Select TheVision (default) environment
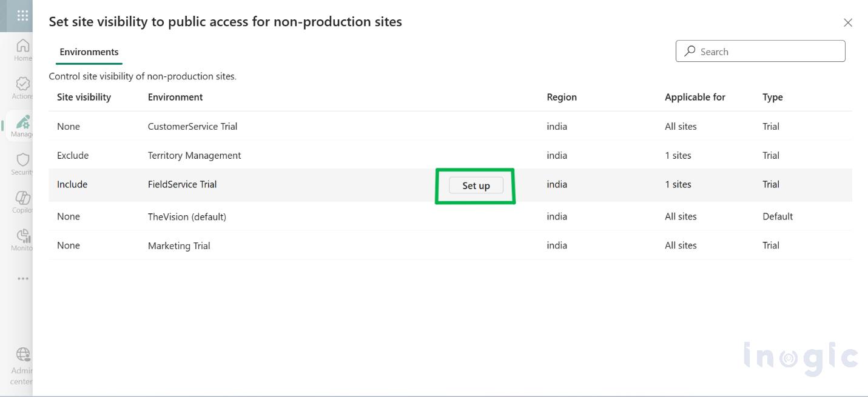 (x=187, y=216)
